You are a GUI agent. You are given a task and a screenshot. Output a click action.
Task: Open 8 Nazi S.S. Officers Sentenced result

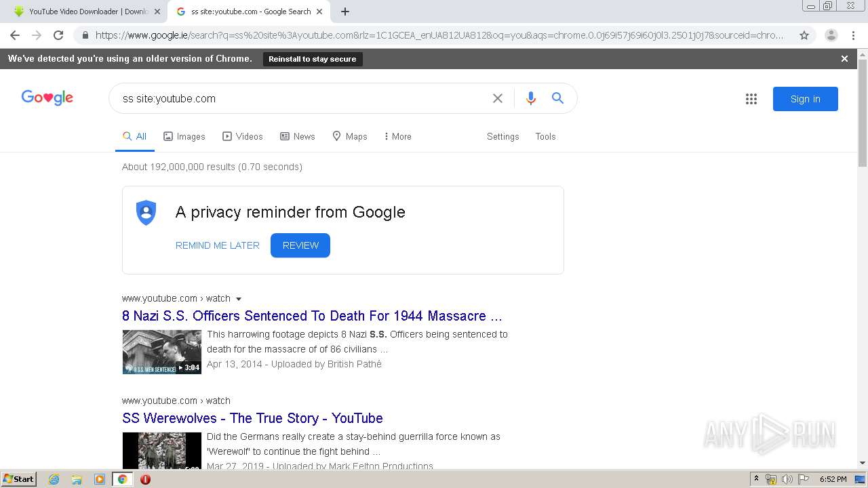click(x=312, y=316)
